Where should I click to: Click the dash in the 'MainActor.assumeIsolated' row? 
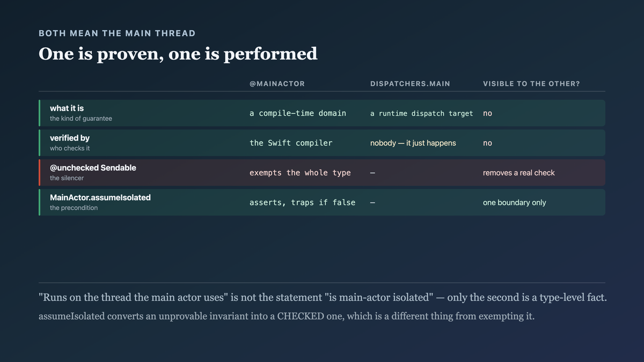coord(374,203)
